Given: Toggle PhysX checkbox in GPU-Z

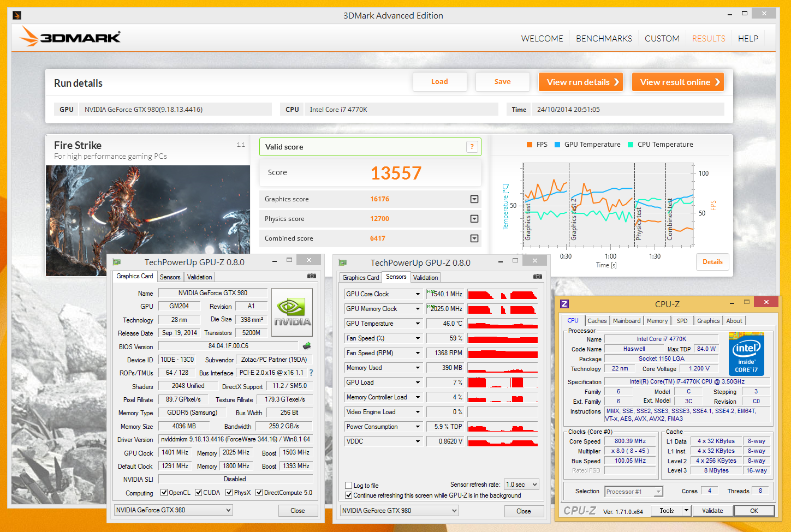Looking at the screenshot, I should pyautogui.click(x=229, y=493).
